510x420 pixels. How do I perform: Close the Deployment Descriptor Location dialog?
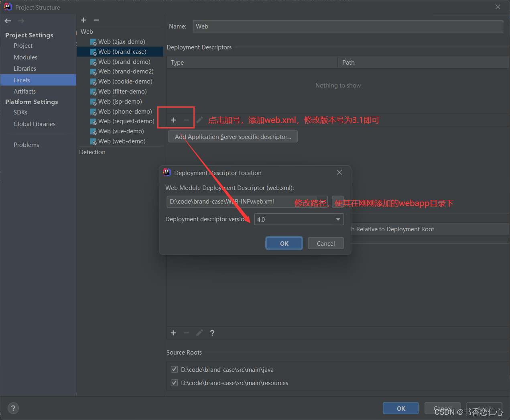[x=339, y=172]
